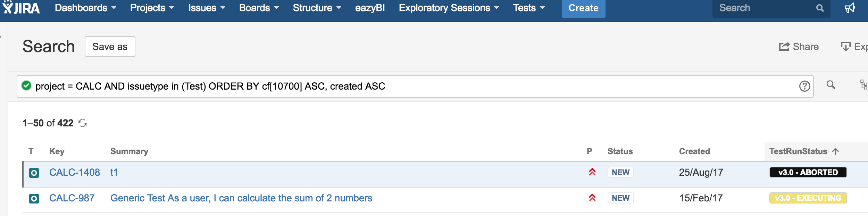The height and width of the screenshot is (216, 868).
Task: Click the JIRA logo icon
Action: coord(21,8)
